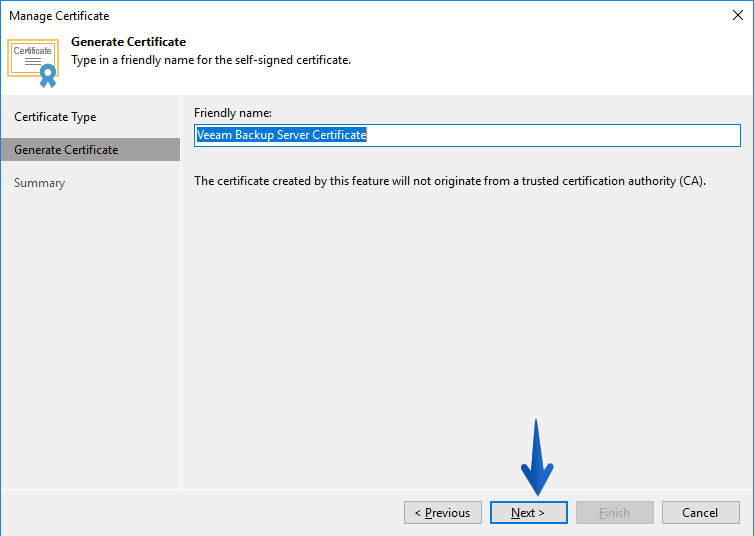Open the Certificate Type wizard step

pyautogui.click(x=90, y=117)
